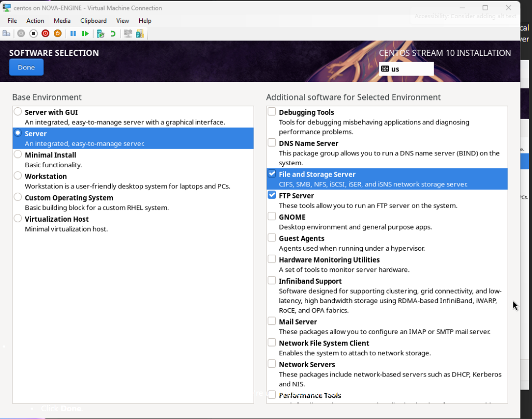532x419 pixels.
Task: Tick the GNOME desktop environment checkbox
Action: click(272, 216)
